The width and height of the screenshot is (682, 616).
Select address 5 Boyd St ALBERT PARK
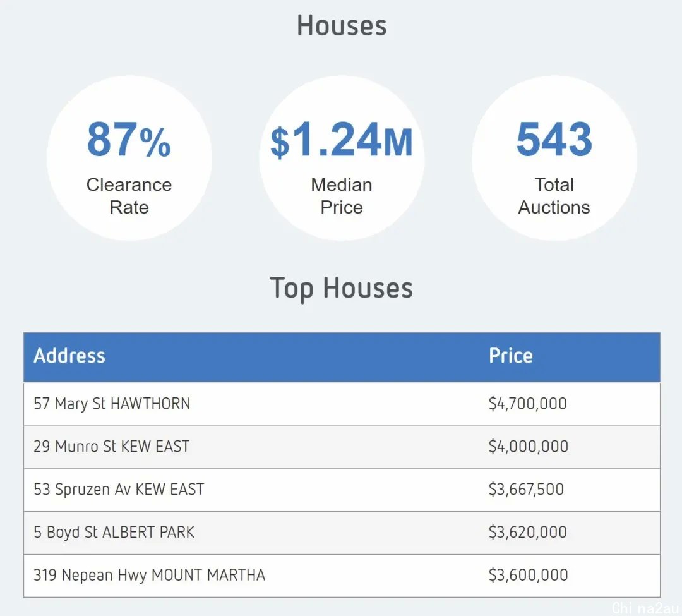[114, 532]
